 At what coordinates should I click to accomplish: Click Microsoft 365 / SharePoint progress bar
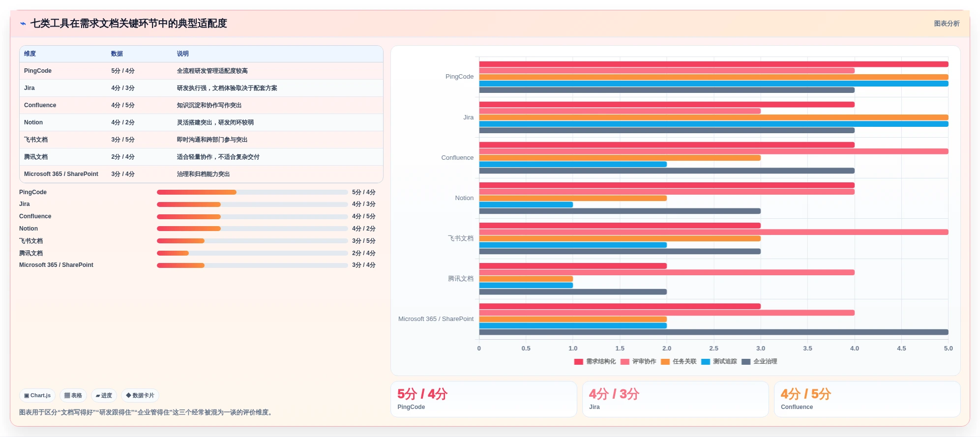tap(252, 265)
